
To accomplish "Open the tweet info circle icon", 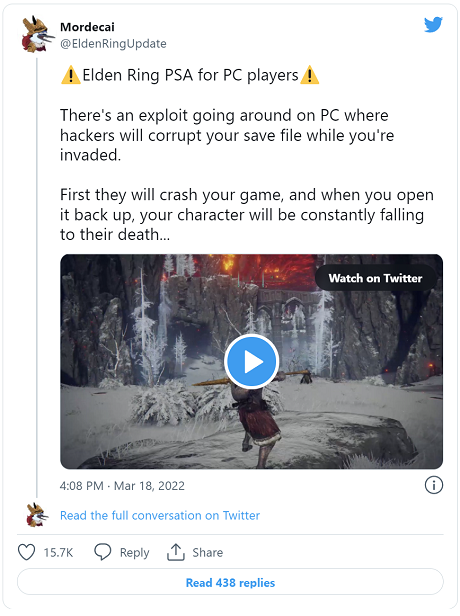I will click(x=434, y=485).
